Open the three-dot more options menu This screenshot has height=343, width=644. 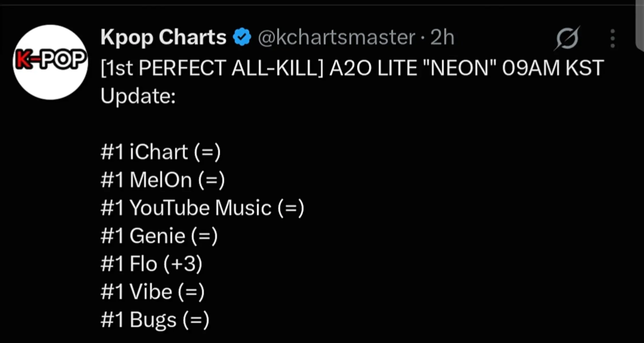tap(613, 38)
